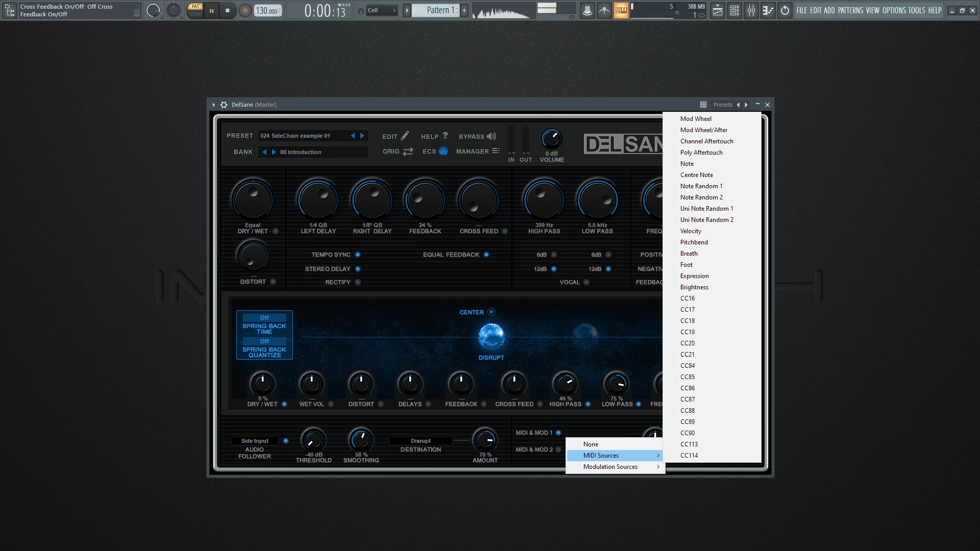Open the PATTERNS menu

(x=850, y=10)
